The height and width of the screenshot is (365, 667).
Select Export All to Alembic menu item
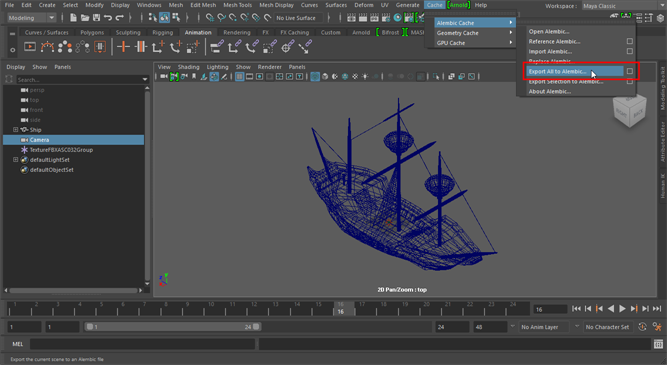pyautogui.click(x=574, y=71)
